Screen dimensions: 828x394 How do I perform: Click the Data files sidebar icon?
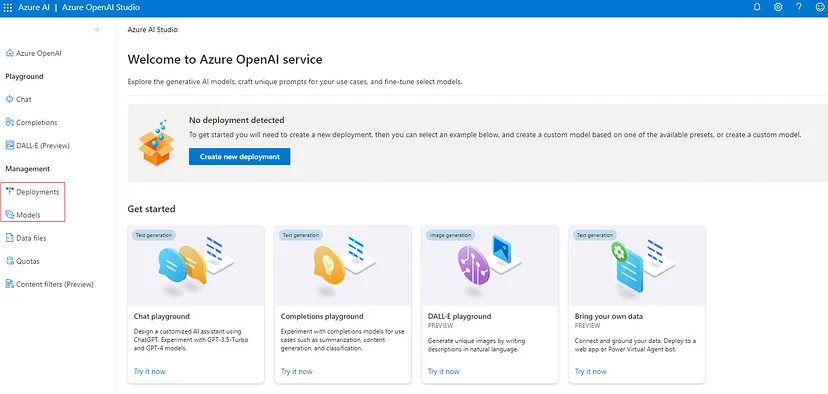(10, 238)
